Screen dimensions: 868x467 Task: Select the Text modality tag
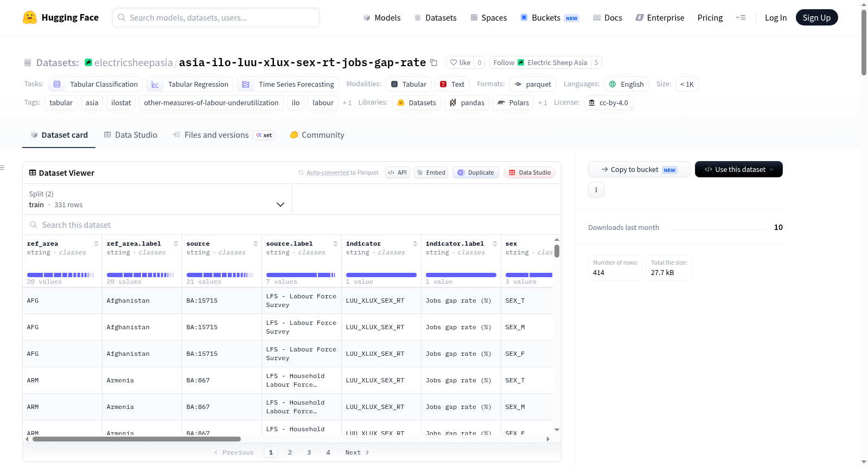pos(452,84)
